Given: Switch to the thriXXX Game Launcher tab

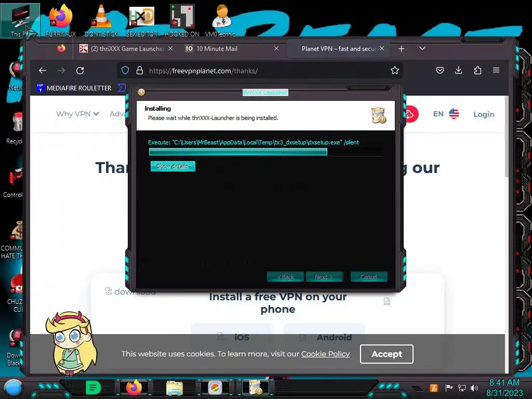Looking at the screenshot, I should point(126,49).
